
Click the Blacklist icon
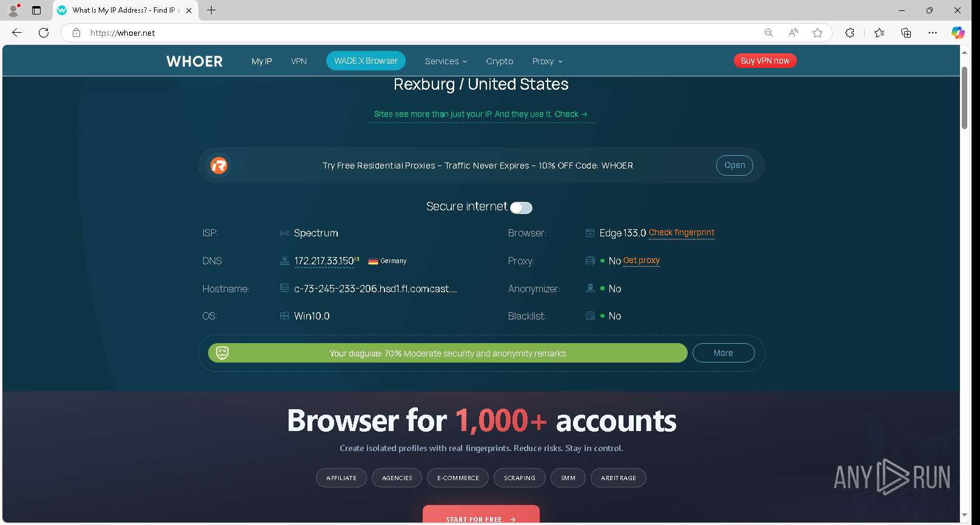[x=590, y=316]
